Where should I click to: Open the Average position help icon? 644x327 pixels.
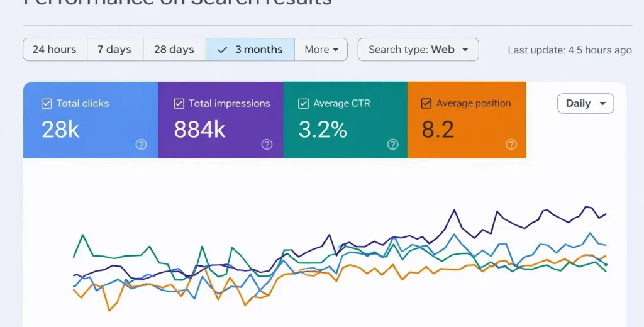tap(511, 145)
